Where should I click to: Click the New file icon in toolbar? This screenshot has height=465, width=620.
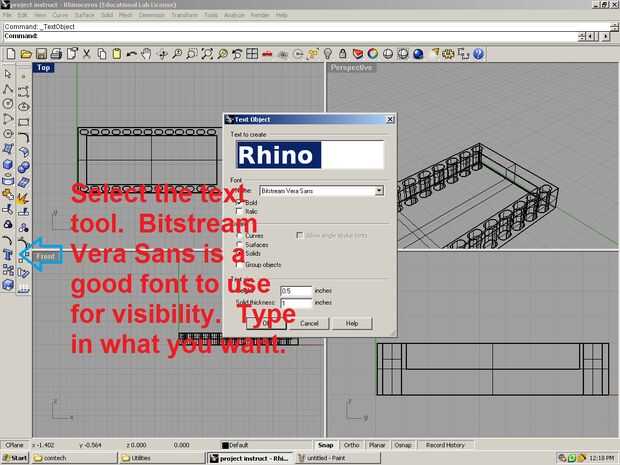(x=11, y=54)
